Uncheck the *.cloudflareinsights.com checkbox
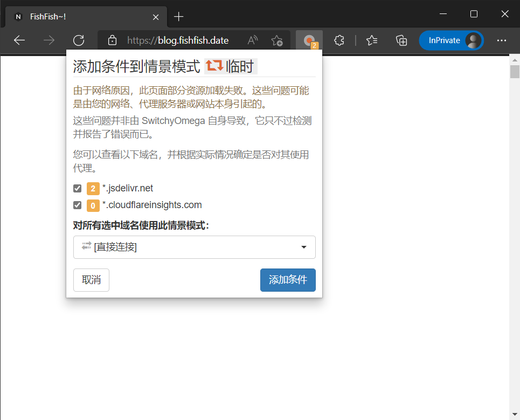Screen dimensions: 520x420 click(78, 205)
